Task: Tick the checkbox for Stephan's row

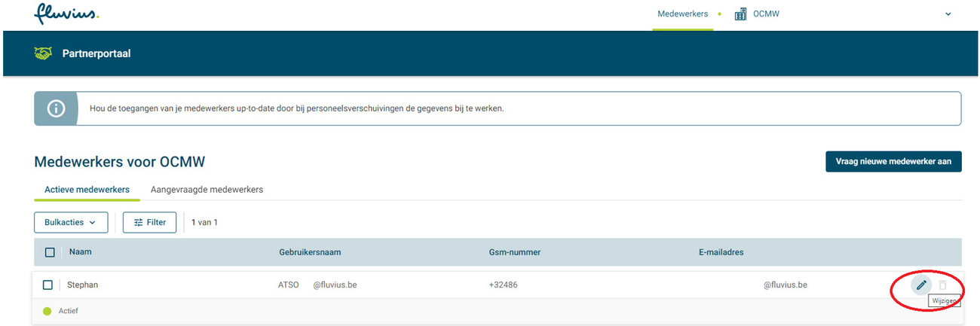Action: click(47, 285)
